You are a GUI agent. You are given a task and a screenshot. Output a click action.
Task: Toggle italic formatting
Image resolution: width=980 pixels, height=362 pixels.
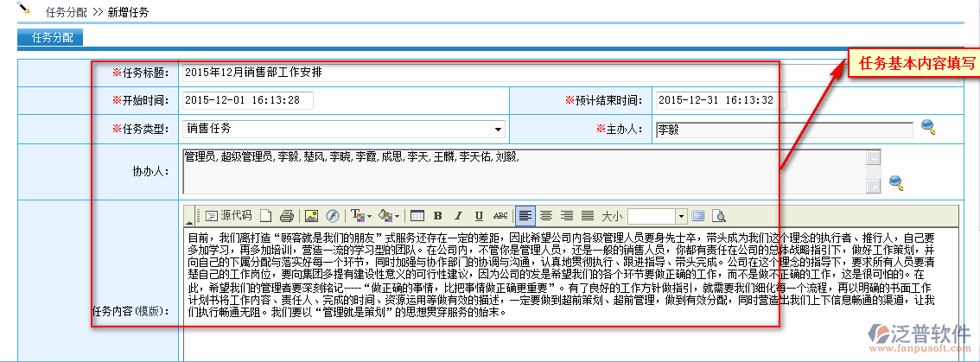458,216
